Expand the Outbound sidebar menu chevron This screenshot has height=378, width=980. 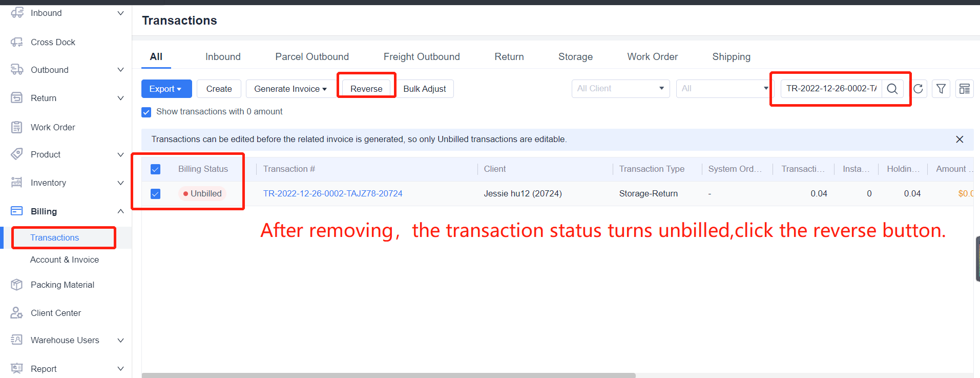[120, 70]
